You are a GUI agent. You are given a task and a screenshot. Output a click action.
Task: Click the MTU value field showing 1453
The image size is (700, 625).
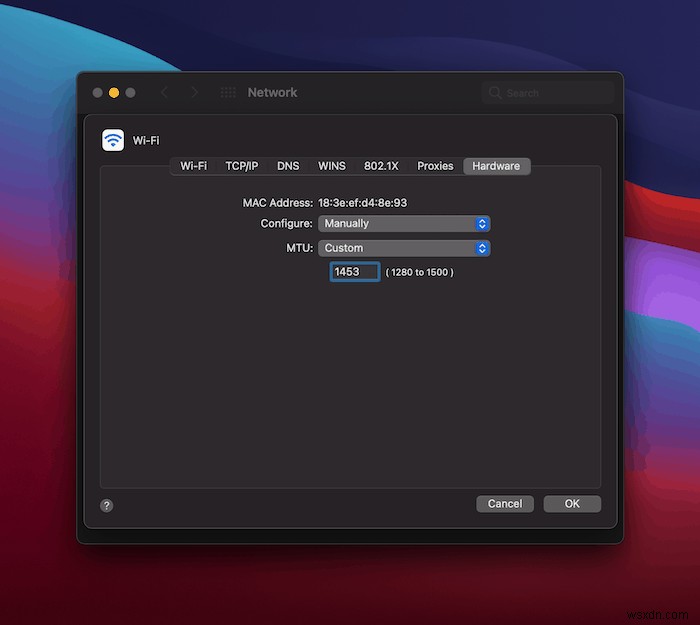click(x=355, y=272)
